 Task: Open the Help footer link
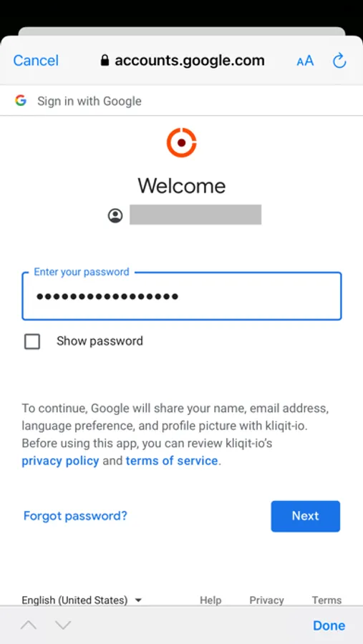[210, 600]
